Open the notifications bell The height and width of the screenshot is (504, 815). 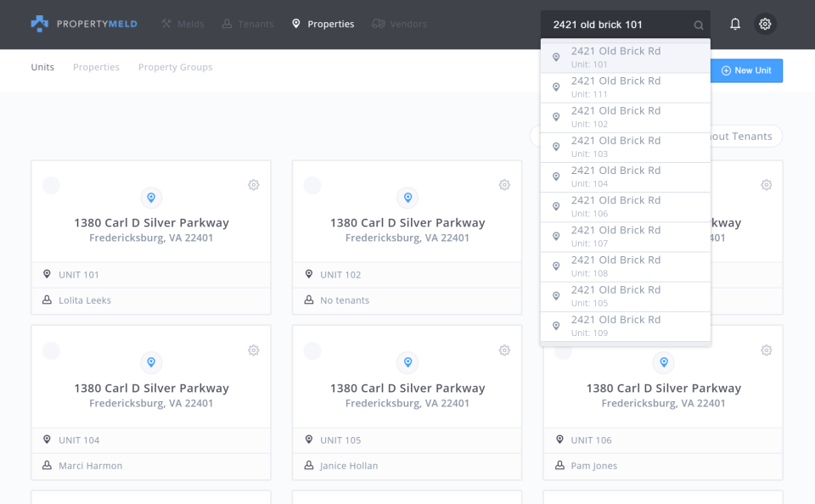pos(735,25)
